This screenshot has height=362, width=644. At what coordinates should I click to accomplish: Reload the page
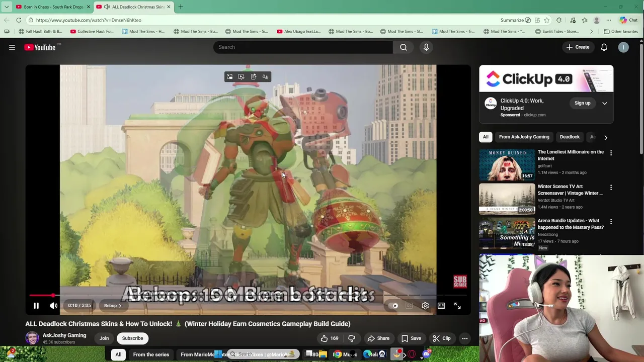[19, 20]
